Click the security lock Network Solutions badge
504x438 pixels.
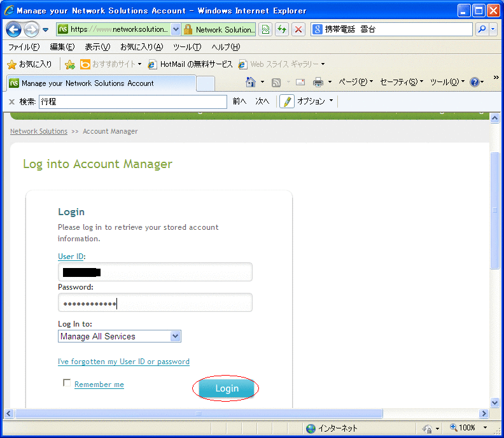[x=219, y=29]
